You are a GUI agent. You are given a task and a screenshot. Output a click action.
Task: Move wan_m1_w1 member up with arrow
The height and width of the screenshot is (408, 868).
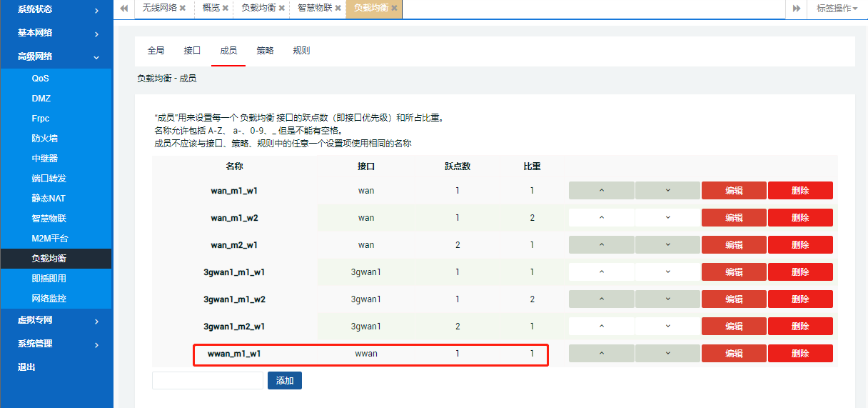click(601, 191)
